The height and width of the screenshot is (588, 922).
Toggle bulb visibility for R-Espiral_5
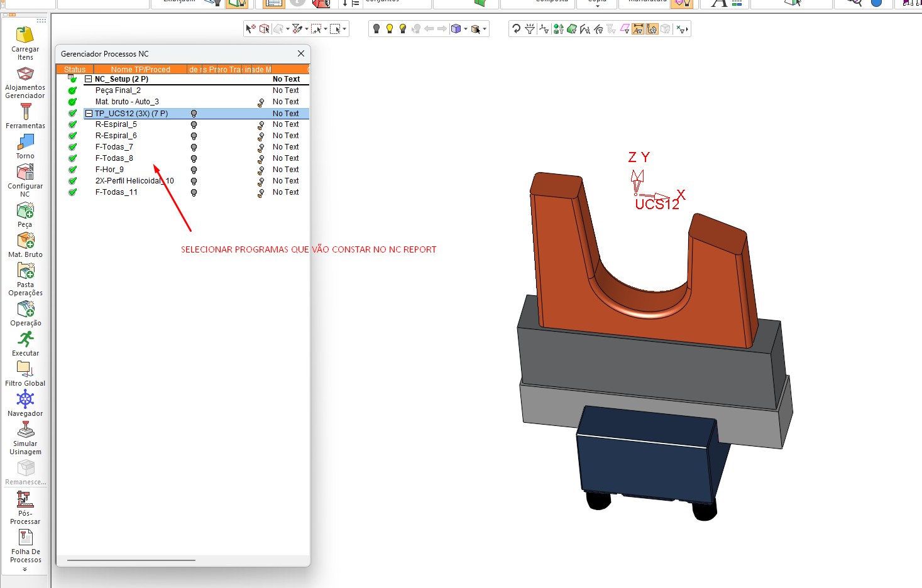coord(194,125)
